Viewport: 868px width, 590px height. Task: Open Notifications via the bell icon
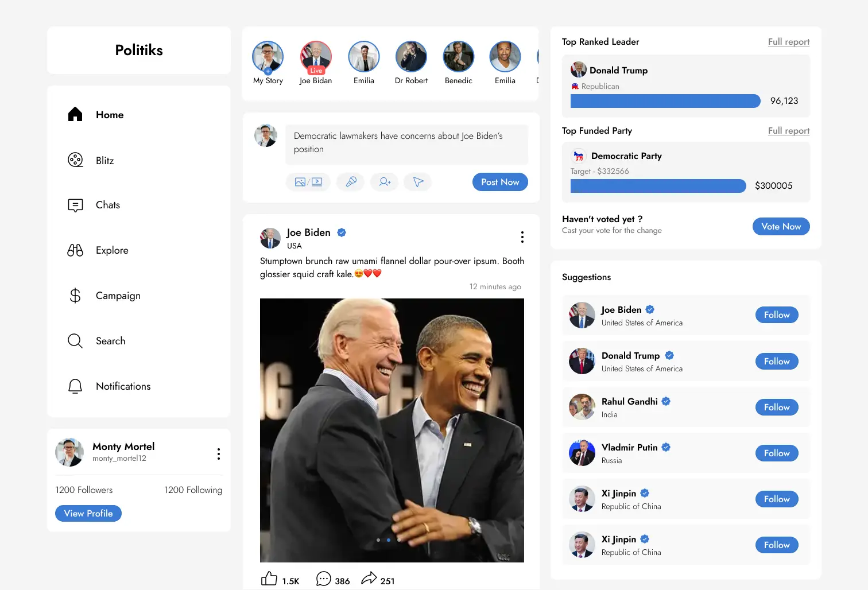pos(75,386)
